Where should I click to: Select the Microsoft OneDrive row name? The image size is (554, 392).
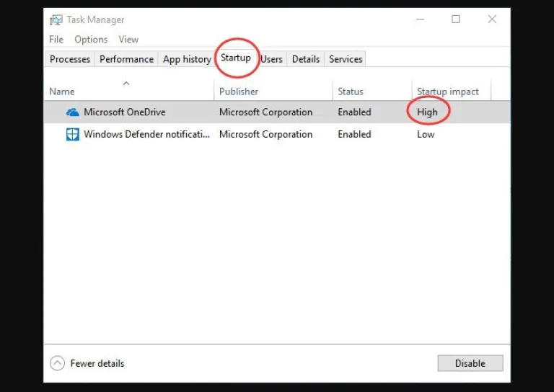click(x=125, y=112)
